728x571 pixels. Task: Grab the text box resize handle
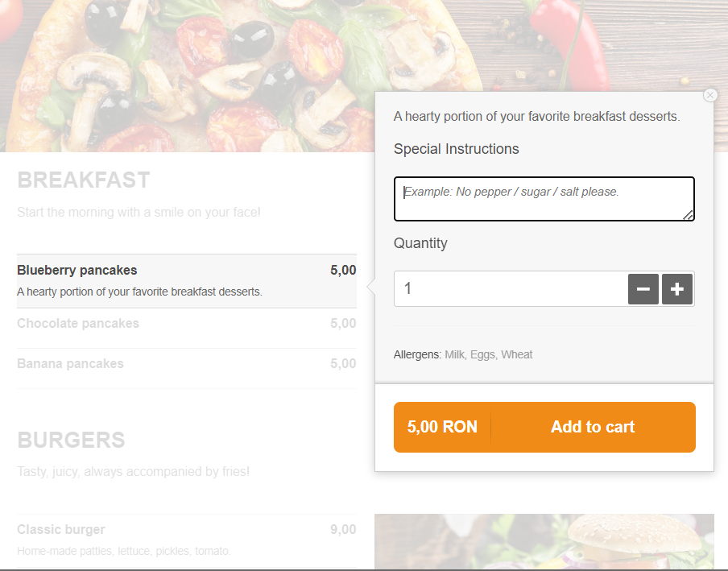[689, 215]
